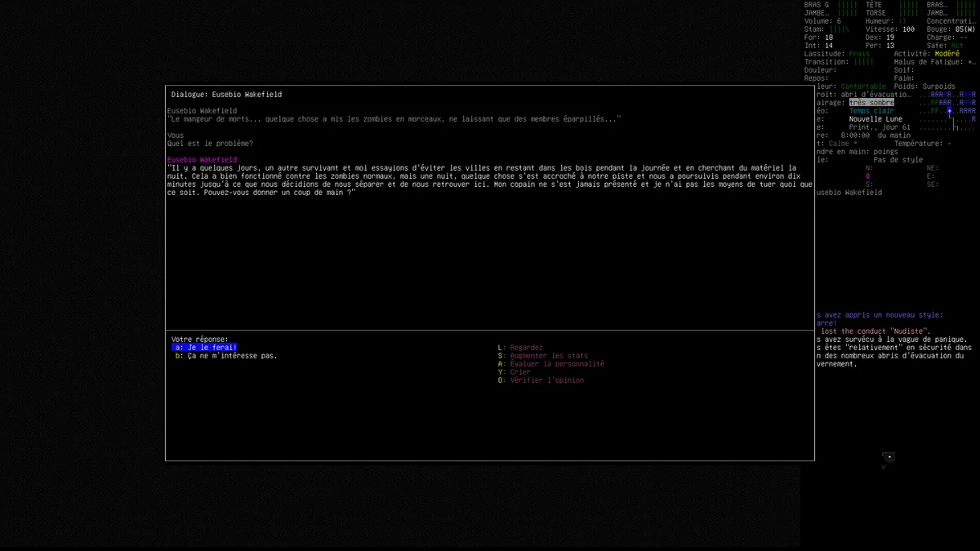980x551 pixels.
Task: Open "Évaluer la personnalité" option
Action: (x=556, y=364)
